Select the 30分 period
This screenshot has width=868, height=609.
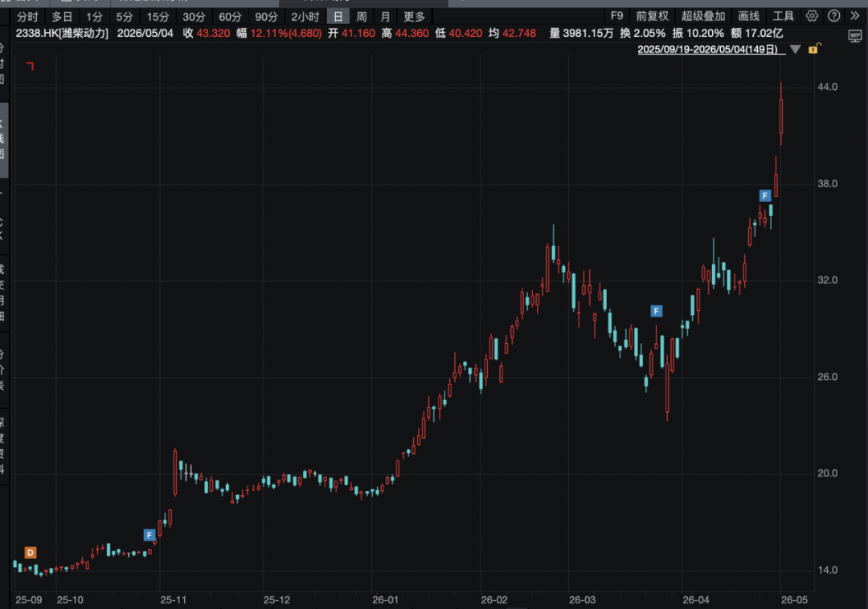point(194,17)
